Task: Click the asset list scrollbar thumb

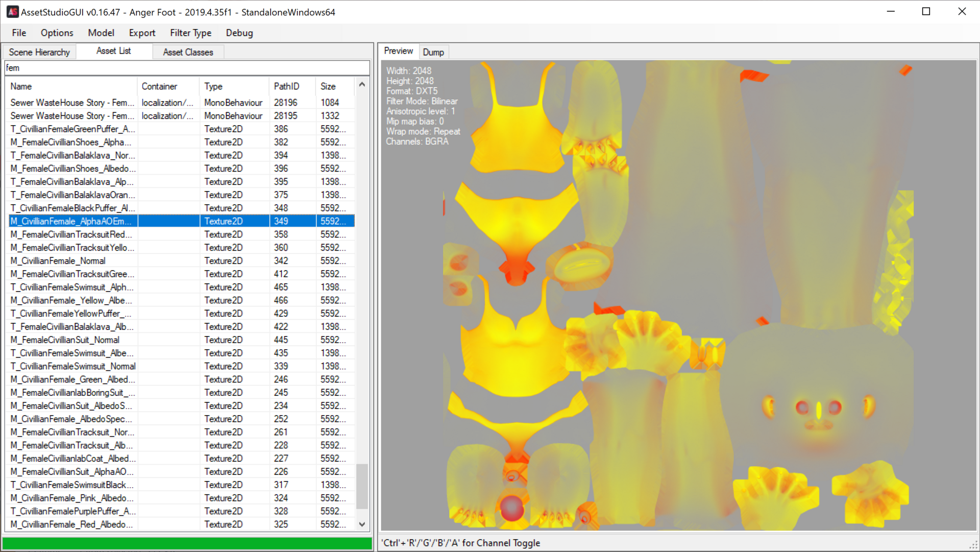Action: pyautogui.click(x=362, y=486)
